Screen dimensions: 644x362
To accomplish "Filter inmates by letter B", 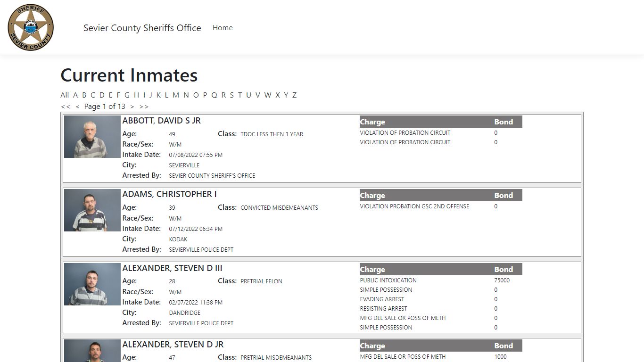I will (x=84, y=95).
